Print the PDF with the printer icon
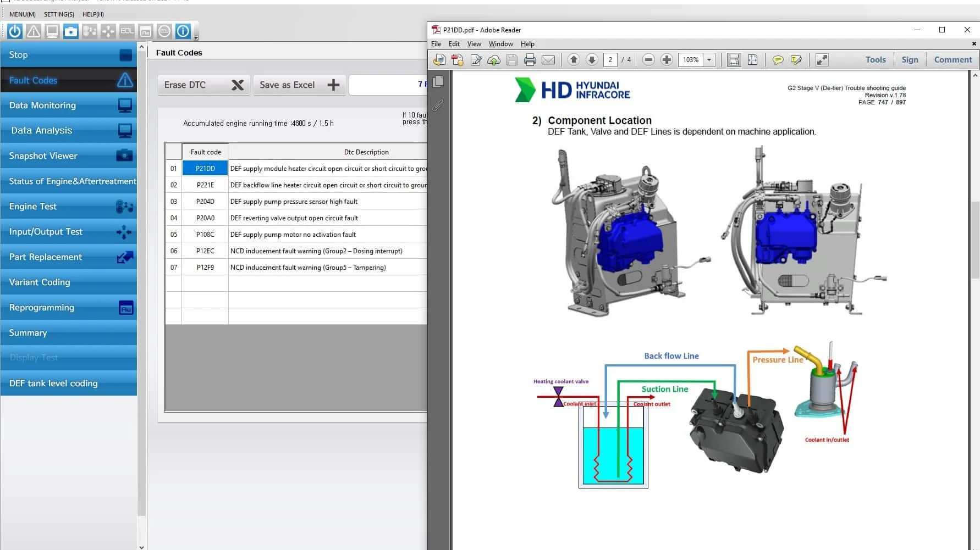Image resolution: width=980 pixels, height=550 pixels. pyautogui.click(x=530, y=60)
